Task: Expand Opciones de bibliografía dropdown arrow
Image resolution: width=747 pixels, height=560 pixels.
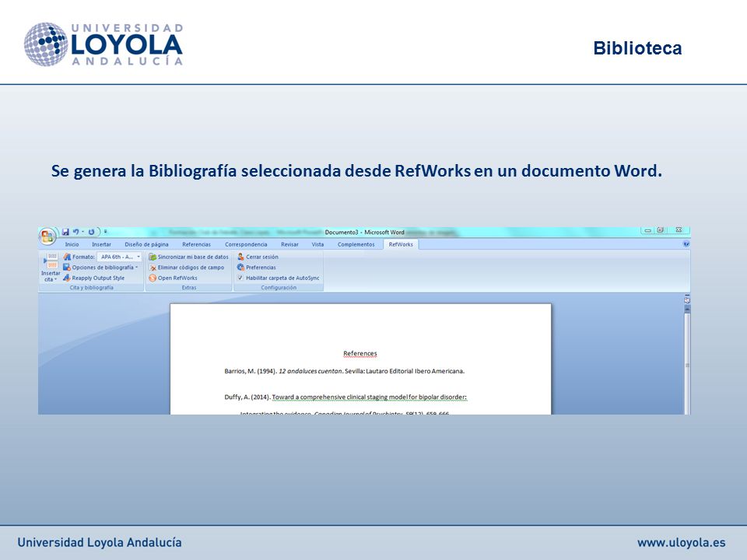Action: (x=137, y=267)
